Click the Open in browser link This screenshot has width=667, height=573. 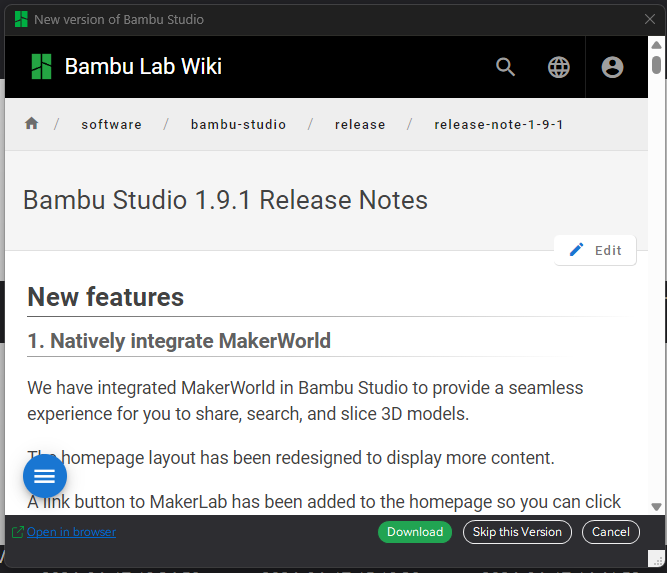point(71,532)
